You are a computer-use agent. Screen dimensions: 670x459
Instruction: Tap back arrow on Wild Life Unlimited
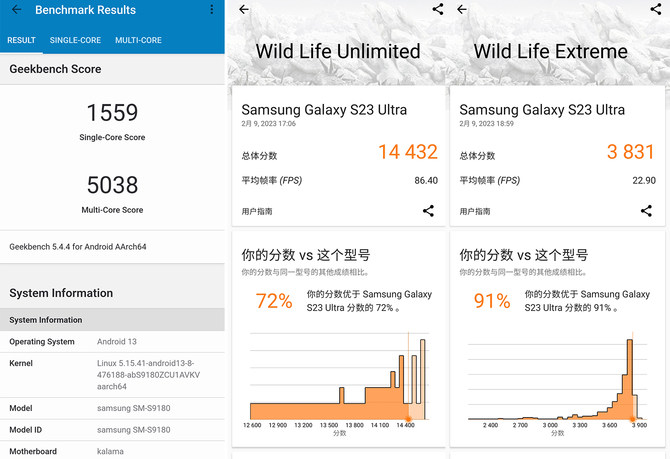click(244, 9)
